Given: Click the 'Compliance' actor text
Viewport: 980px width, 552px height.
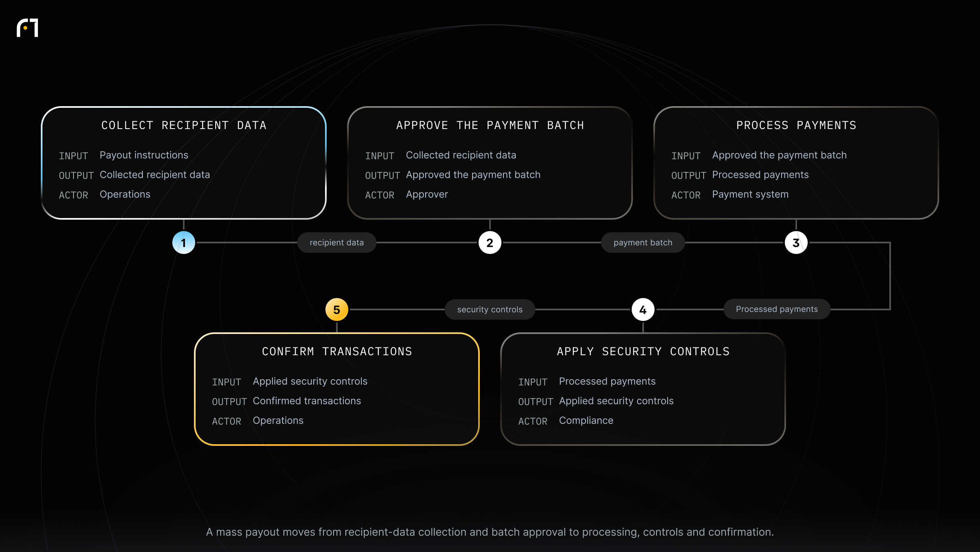Looking at the screenshot, I should coord(586,421).
